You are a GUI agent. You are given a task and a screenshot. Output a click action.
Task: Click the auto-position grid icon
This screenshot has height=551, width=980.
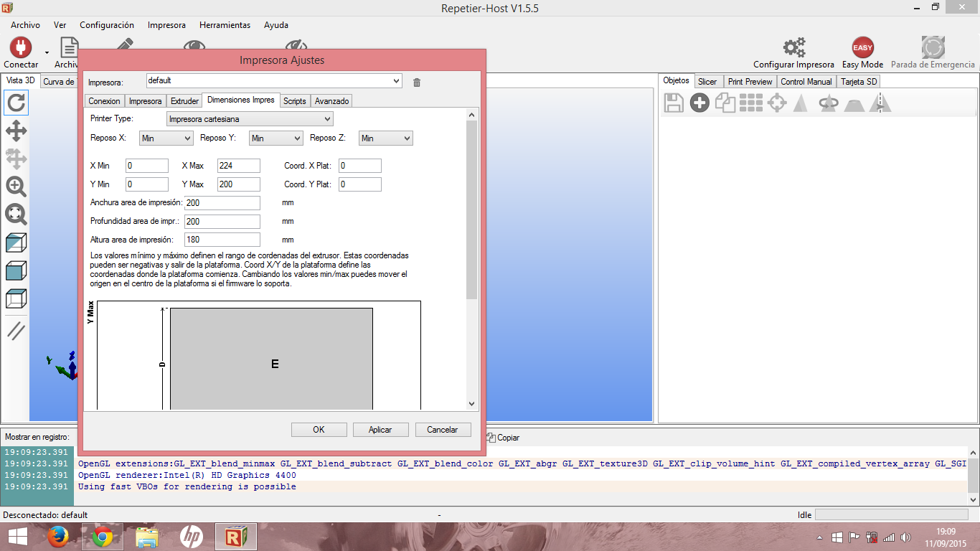click(750, 103)
